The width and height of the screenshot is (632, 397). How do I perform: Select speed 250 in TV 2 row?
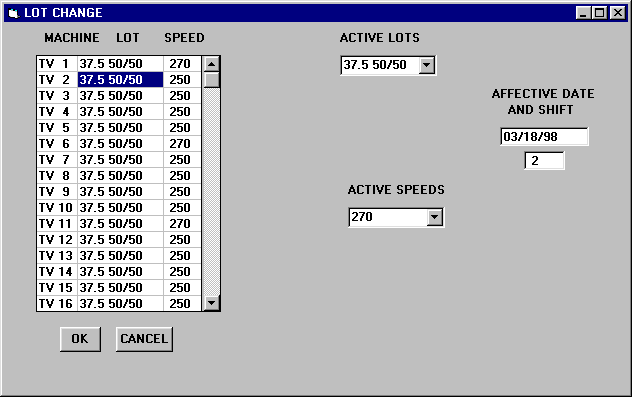click(x=182, y=80)
